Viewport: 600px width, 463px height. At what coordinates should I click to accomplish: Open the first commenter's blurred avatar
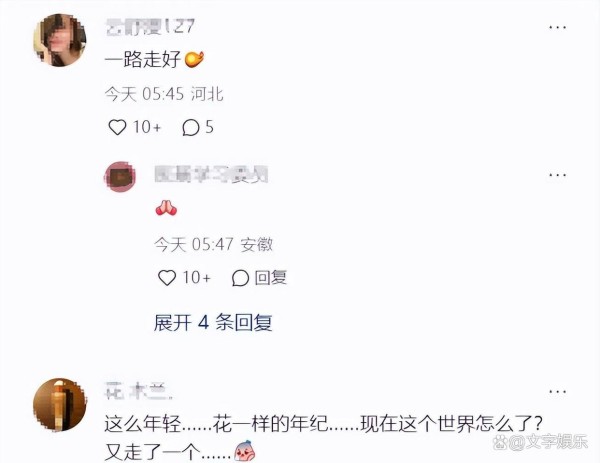coord(60,40)
